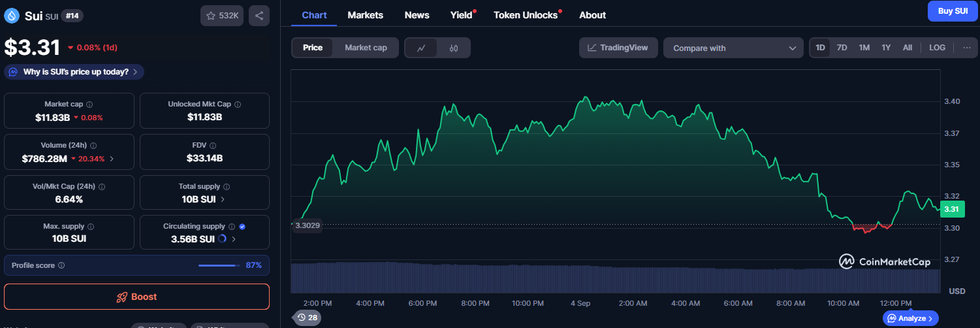980x328 pixels.
Task: Set chart range to 1M
Action: click(864, 48)
